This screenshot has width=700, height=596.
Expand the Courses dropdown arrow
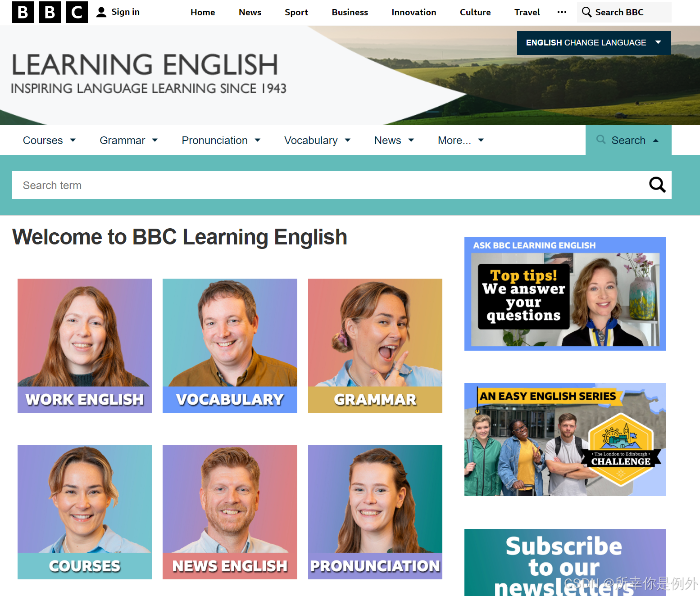click(x=73, y=140)
